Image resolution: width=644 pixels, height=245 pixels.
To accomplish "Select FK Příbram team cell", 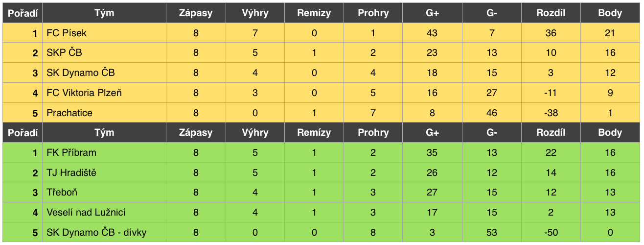I will coord(104,152).
